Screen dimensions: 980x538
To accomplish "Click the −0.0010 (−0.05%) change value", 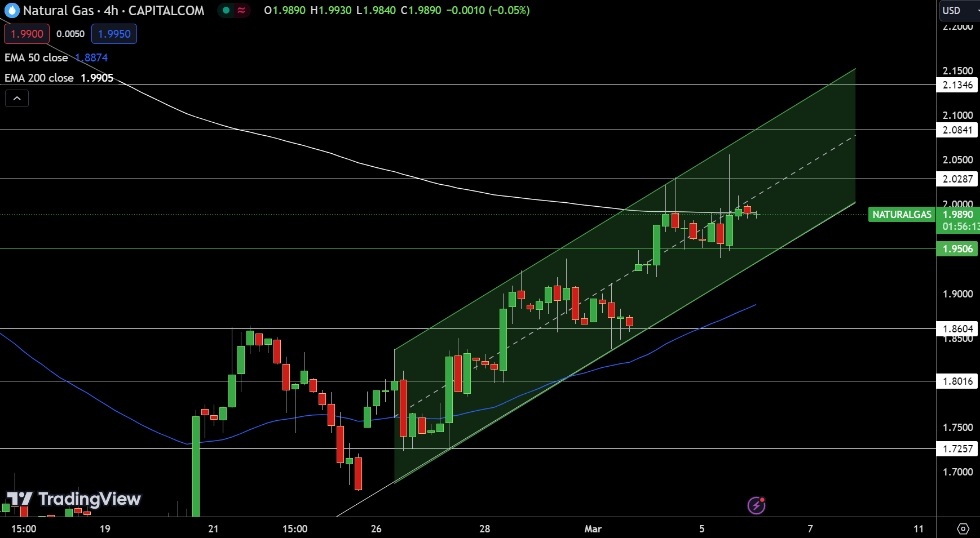I will 488,10.
